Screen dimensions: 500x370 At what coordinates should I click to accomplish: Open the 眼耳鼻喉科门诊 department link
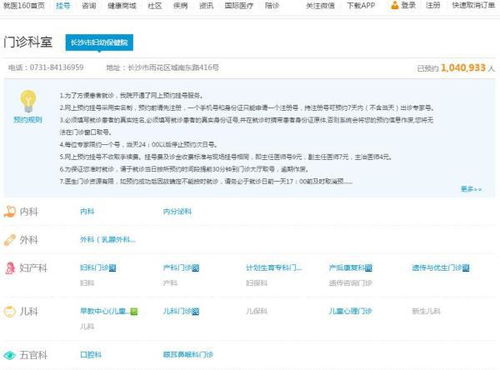[188, 355]
